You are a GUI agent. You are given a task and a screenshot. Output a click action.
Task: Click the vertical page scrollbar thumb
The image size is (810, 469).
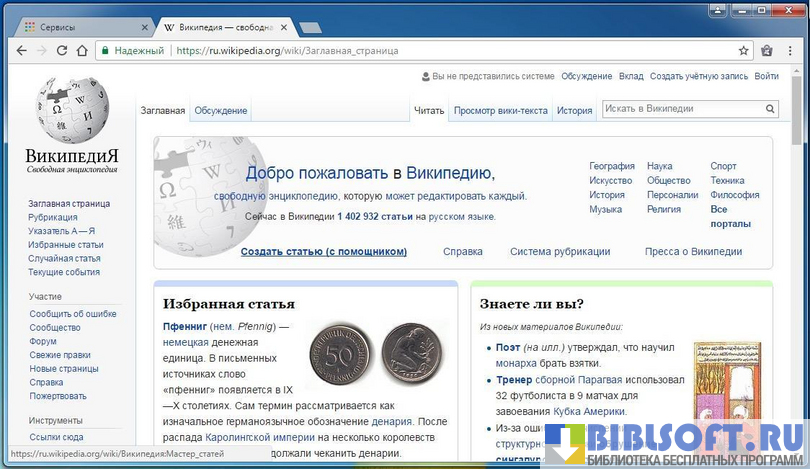pos(797,111)
